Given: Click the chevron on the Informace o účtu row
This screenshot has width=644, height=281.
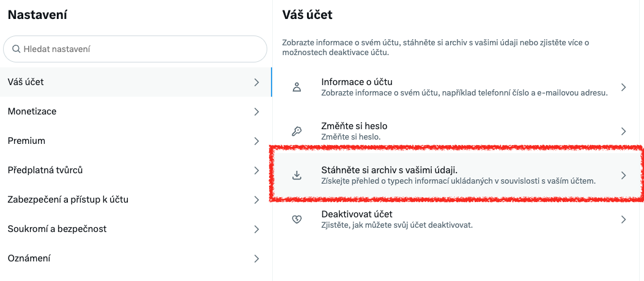Looking at the screenshot, I should (x=624, y=88).
